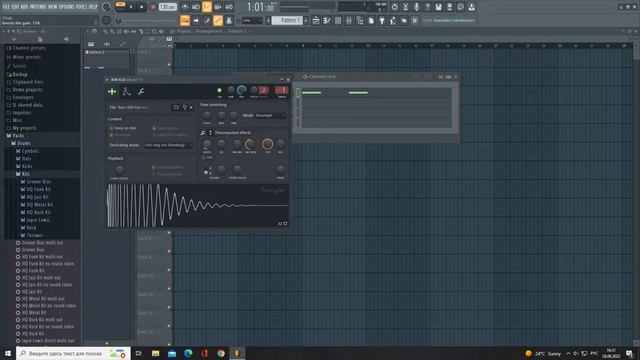Viewport: 640px width, 360px height.
Task: Open the EDIT menu
Action: point(15,7)
